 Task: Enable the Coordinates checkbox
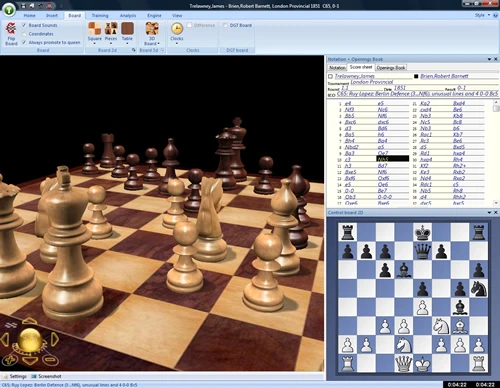click(x=24, y=34)
